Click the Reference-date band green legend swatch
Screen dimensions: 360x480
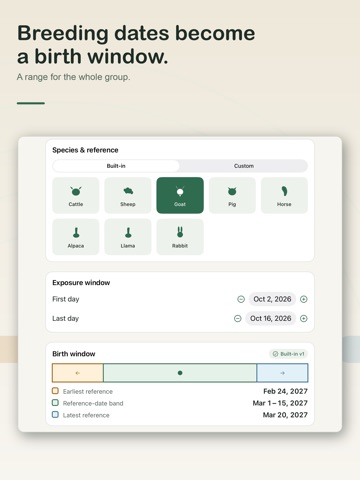[55, 403]
